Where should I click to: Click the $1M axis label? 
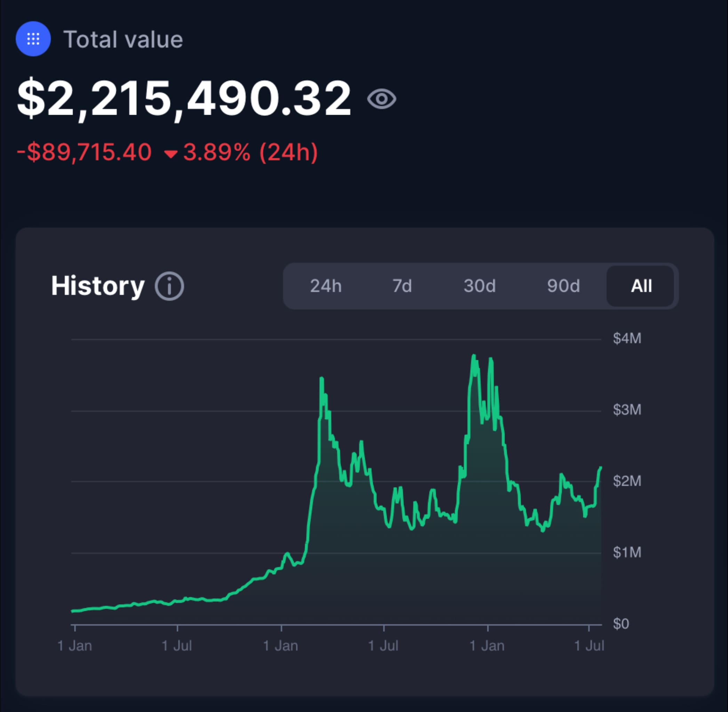coord(627,552)
